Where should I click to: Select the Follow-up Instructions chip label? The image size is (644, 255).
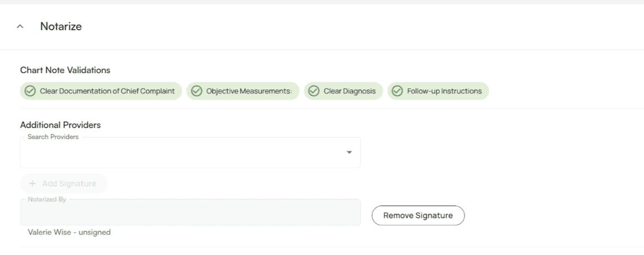(x=444, y=91)
